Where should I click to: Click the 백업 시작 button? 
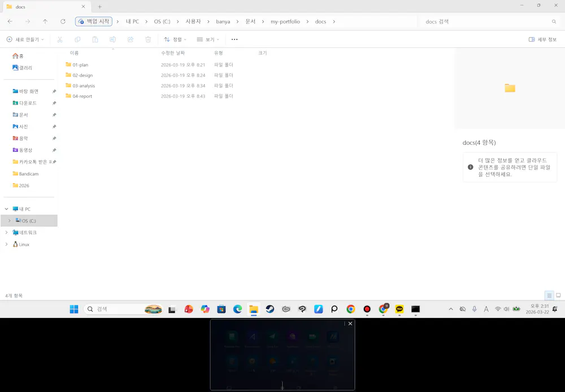click(94, 21)
